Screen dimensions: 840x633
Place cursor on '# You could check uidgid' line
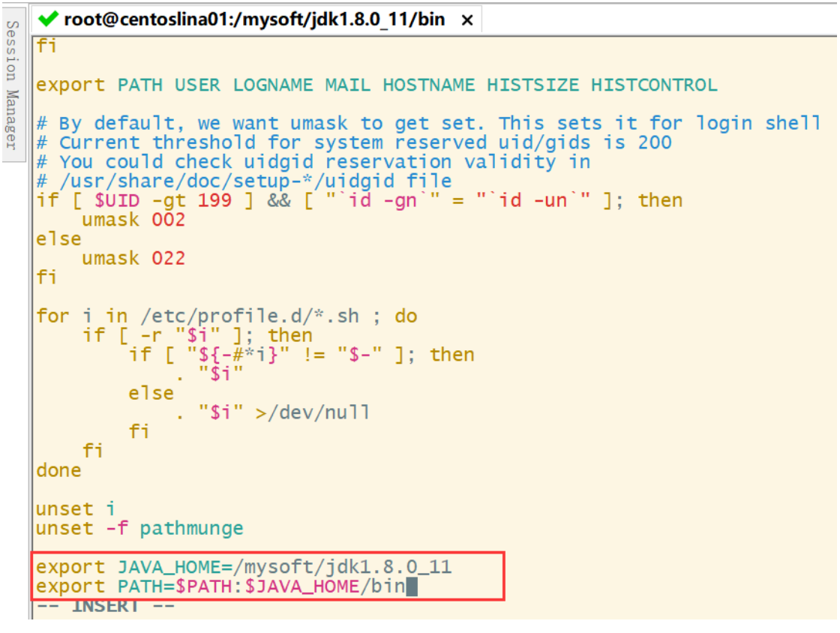coord(313,162)
